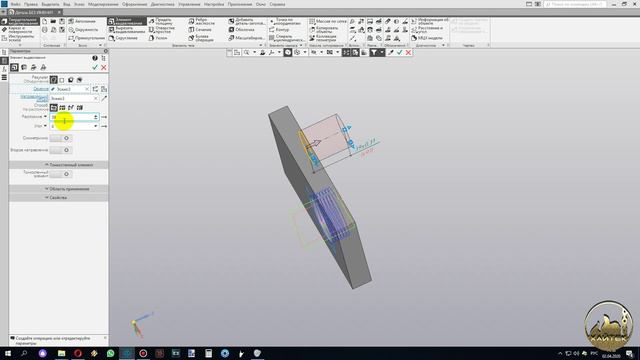Open the Справка menu
Screen dimensions: 640x360
277,4
